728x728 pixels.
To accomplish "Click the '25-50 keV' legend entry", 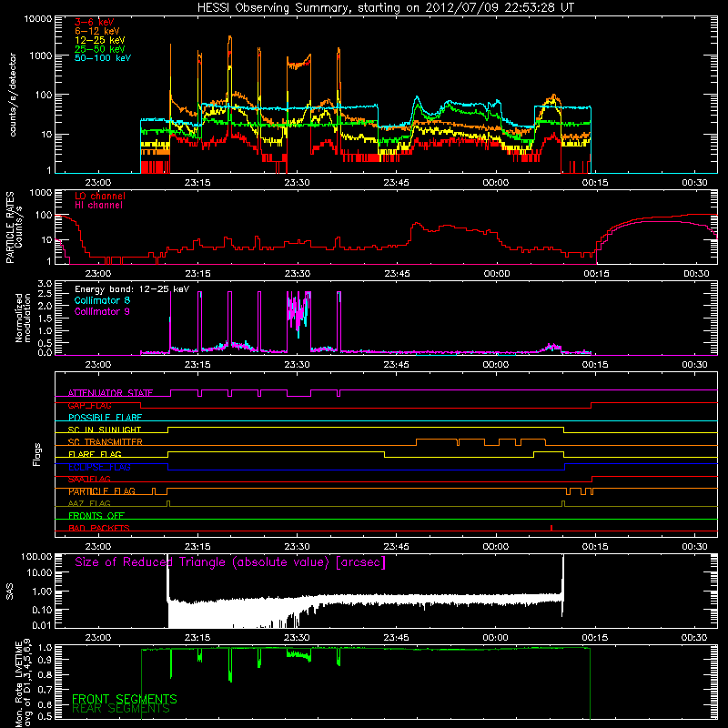I will (100, 49).
